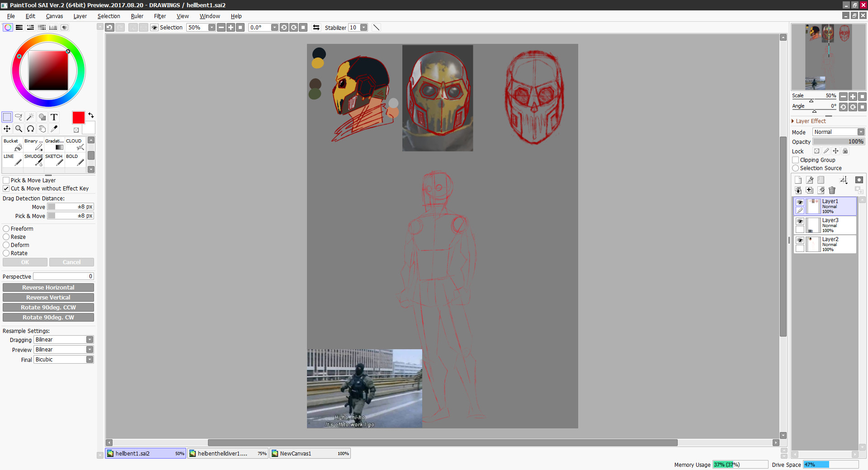Choose the CLOUD brush
The image size is (868, 470).
(x=75, y=144)
